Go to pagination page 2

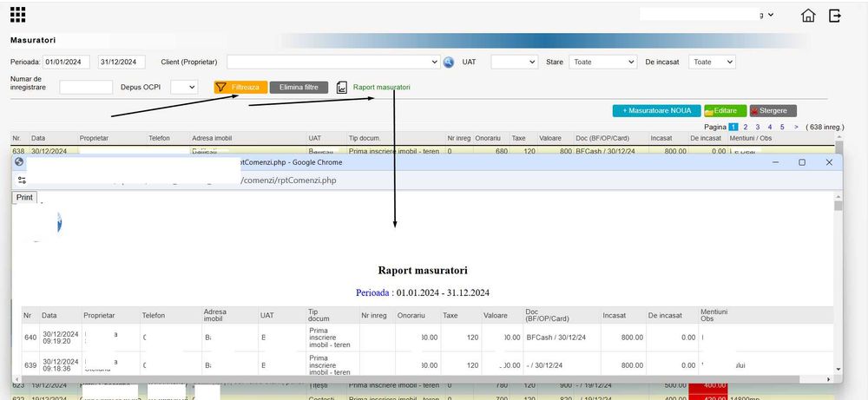pyautogui.click(x=746, y=128)
